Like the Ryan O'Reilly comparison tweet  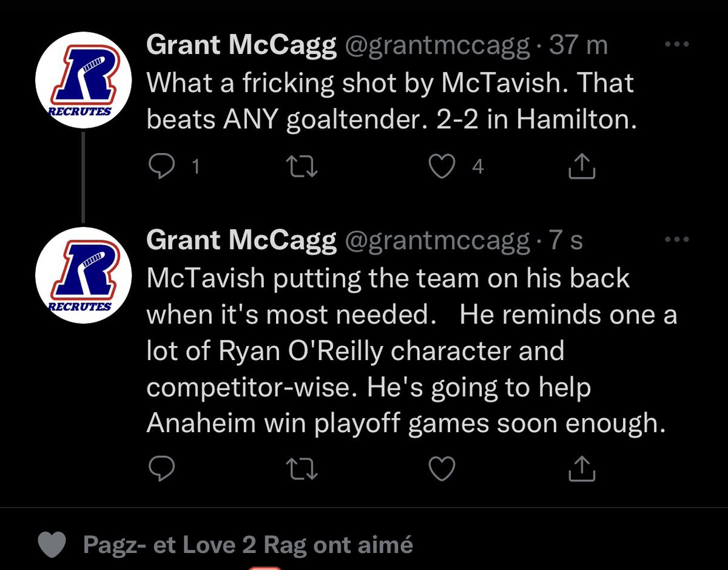coord(442,467)
